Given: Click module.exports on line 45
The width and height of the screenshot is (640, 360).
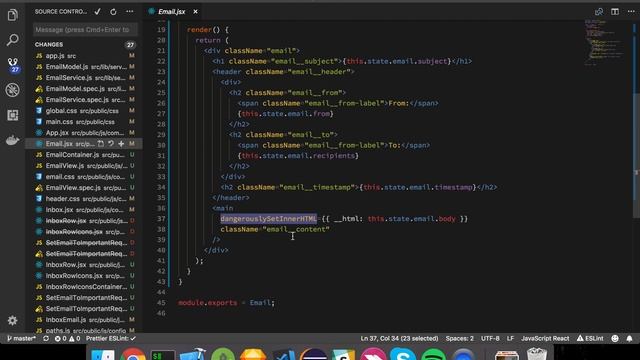Looking at the screenshot, I should coord(207,303).
